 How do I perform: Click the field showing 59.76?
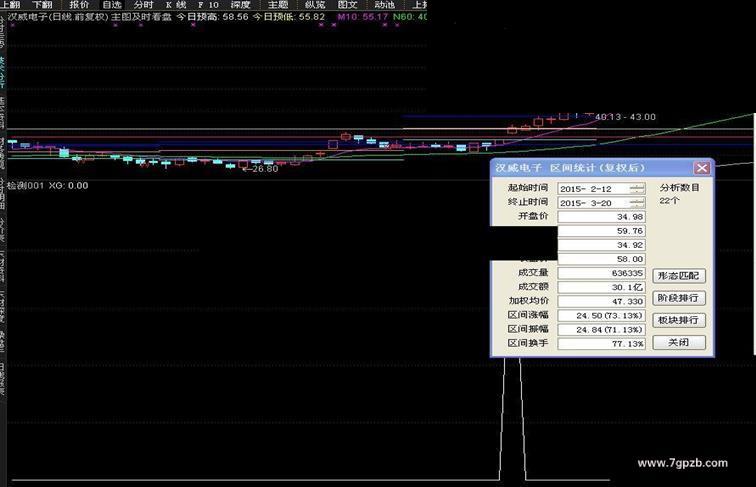[601, 231]
